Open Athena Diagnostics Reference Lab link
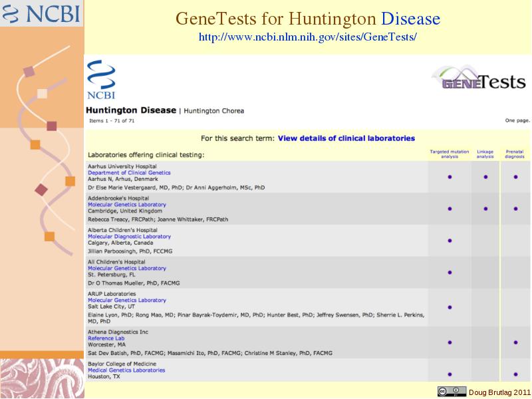532x399 pixels. 106,338
